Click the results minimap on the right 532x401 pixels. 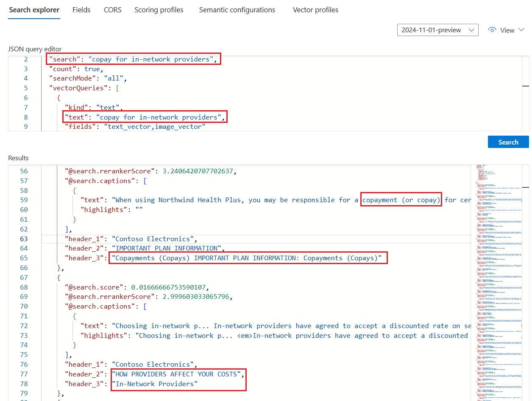pos(496,283)
